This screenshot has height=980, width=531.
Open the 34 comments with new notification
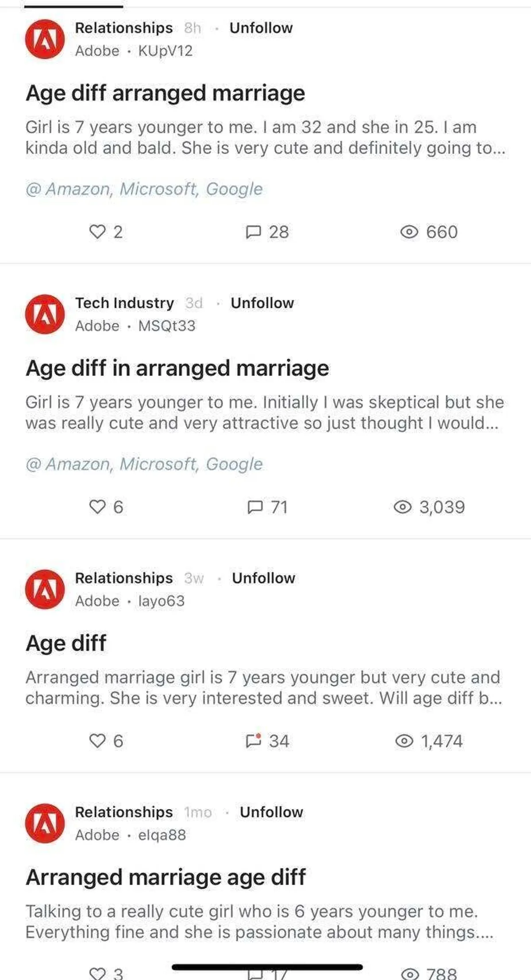coord(267,740)
